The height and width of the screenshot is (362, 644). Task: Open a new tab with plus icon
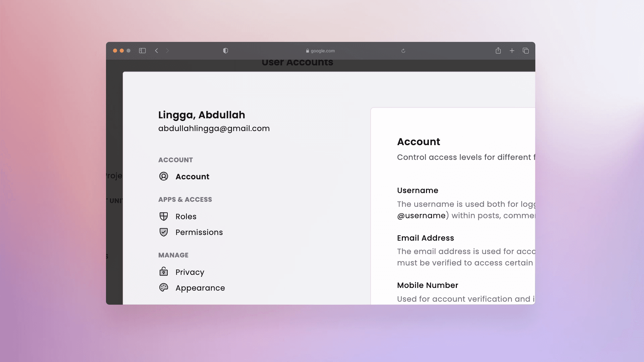[512, 51]
